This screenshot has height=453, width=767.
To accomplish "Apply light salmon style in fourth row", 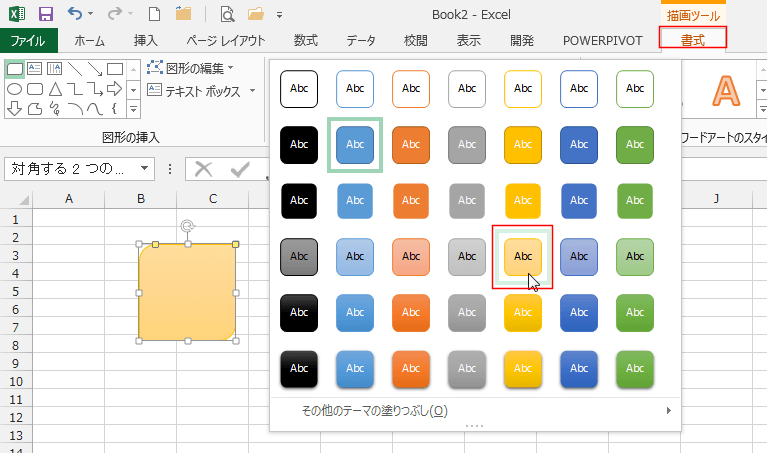I will point(411,257).
